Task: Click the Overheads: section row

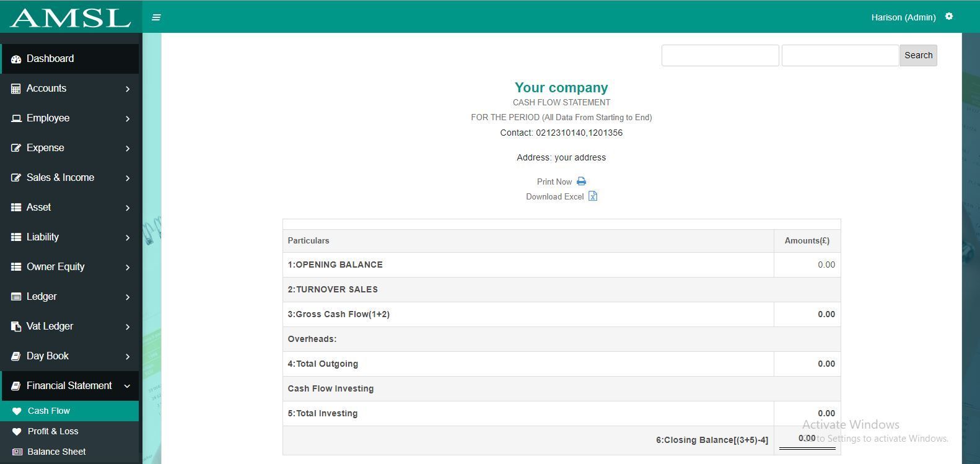Action: (x=561, y=339)
